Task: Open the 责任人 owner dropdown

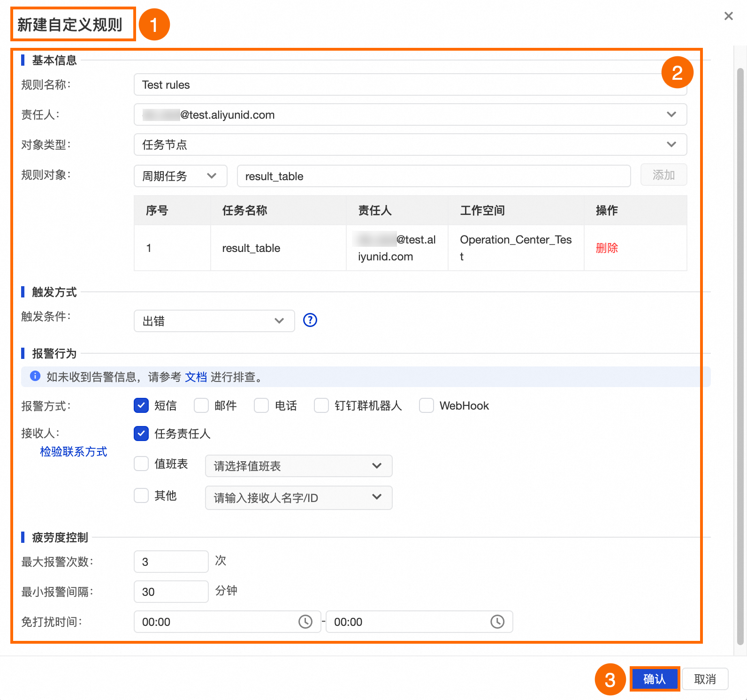Action: coord(411,114)
